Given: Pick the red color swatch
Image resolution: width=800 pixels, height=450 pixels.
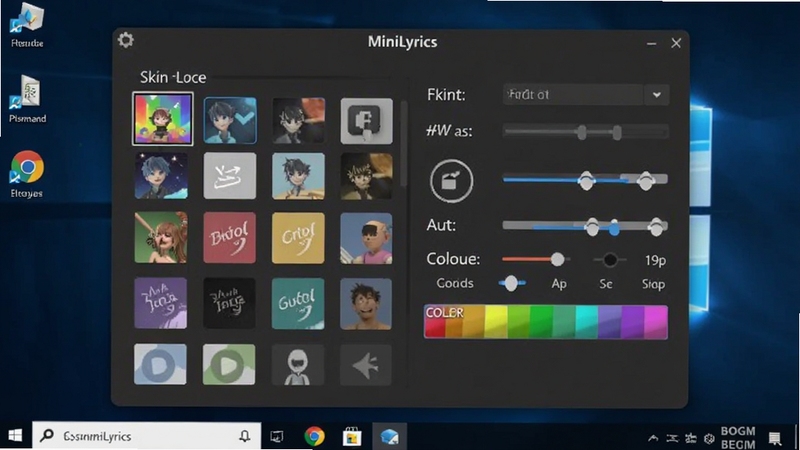Looking at the screenshot, I should pyautogui.click(x=435, y=323).
